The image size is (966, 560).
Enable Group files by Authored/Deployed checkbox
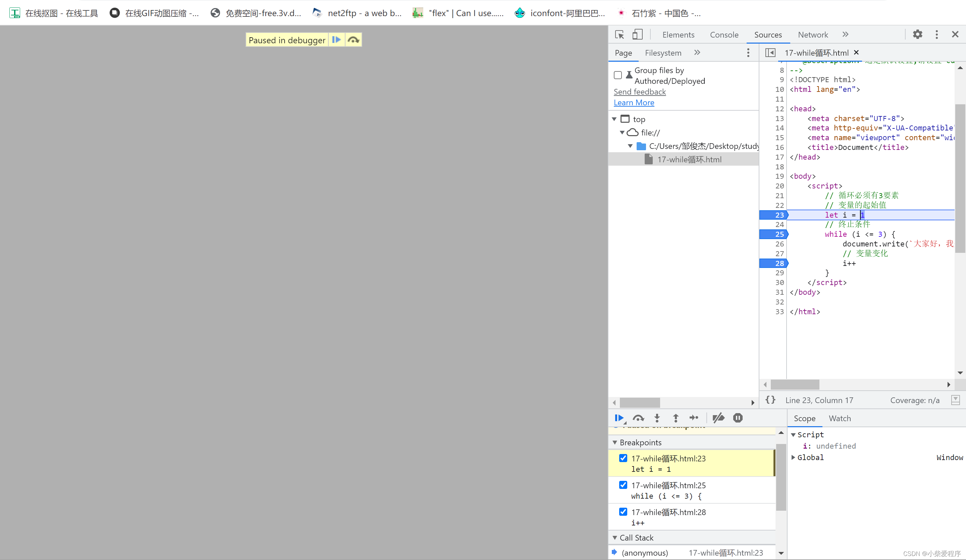[x=618, y=75]
